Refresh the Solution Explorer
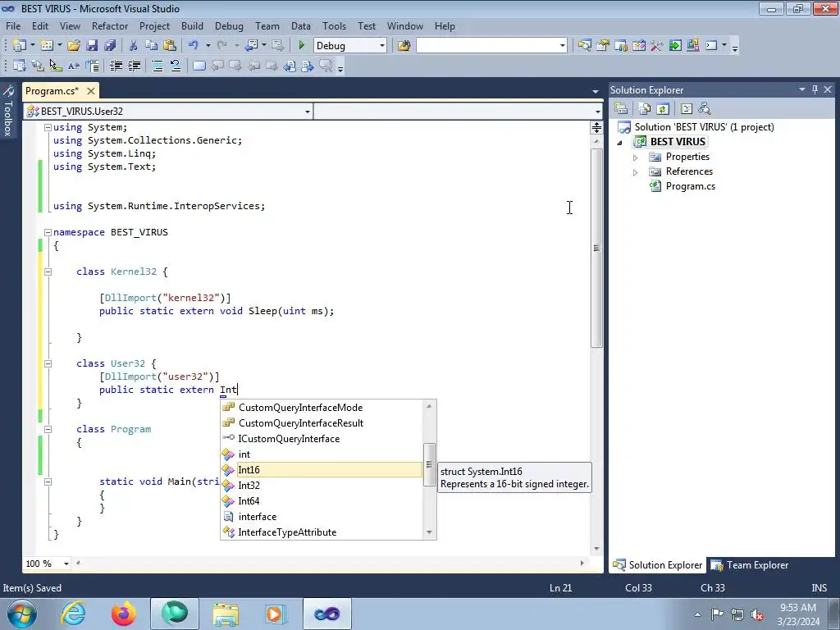 coord(663,109)
